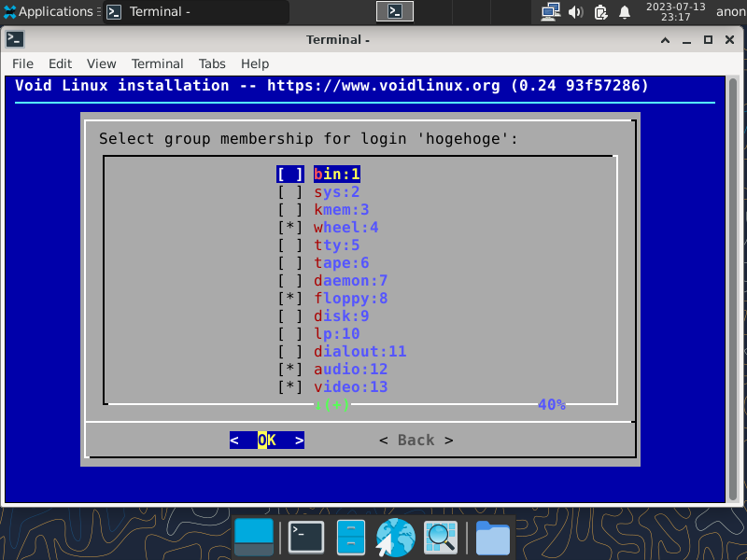Image resolution: width=747 pixels, height=560 pixels.
Task: Open the Tabs menu
Action: (x=212, y=63)
